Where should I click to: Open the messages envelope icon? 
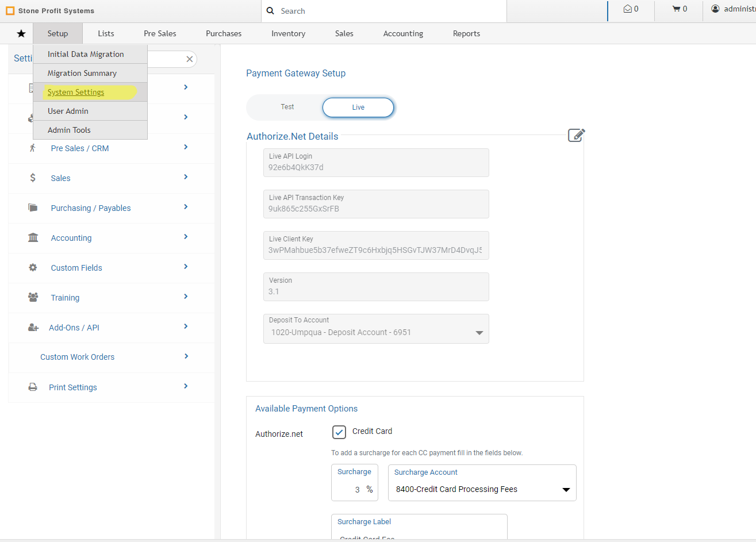point(628,9)
